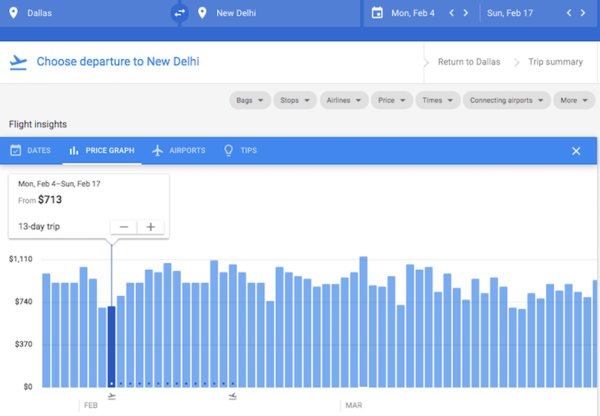This screenshot has width=600, height=416.
Task: Click next day arrow for departure date
Action: [468, 13]
